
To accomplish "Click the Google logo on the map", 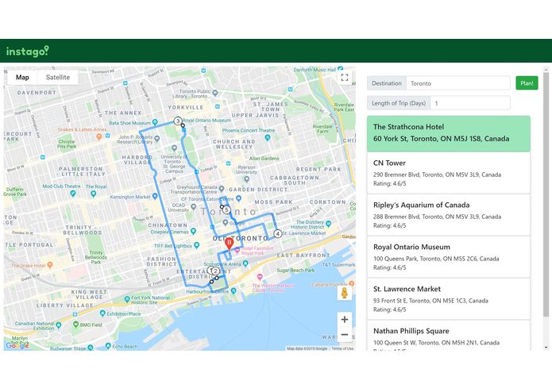I will click(x=17, y=346).
